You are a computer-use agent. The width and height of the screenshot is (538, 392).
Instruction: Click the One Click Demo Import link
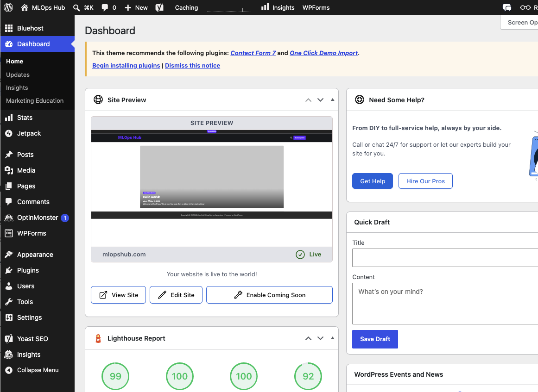[324, 53]
